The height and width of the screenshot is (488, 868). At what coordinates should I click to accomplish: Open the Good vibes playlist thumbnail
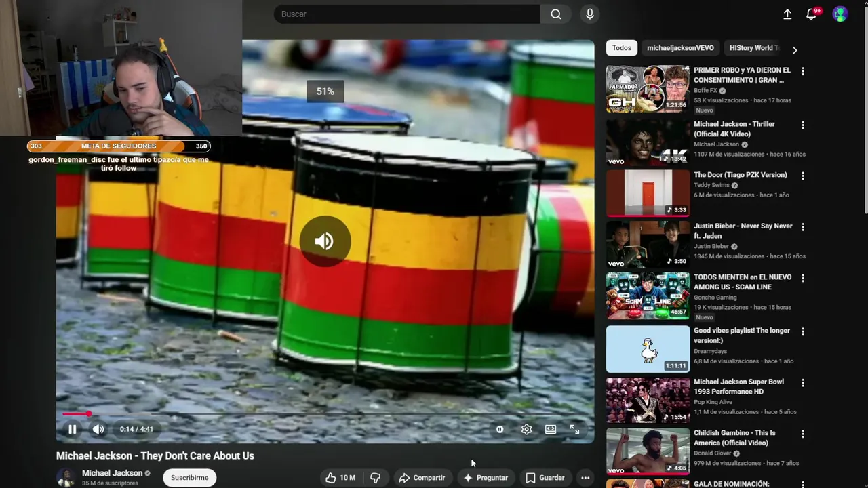[x=648, y=349]
